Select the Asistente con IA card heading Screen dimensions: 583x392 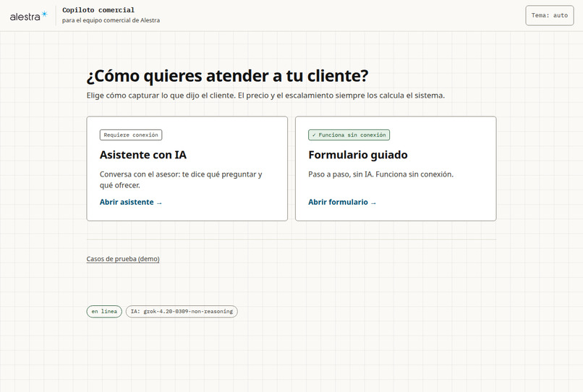[142, 155]
